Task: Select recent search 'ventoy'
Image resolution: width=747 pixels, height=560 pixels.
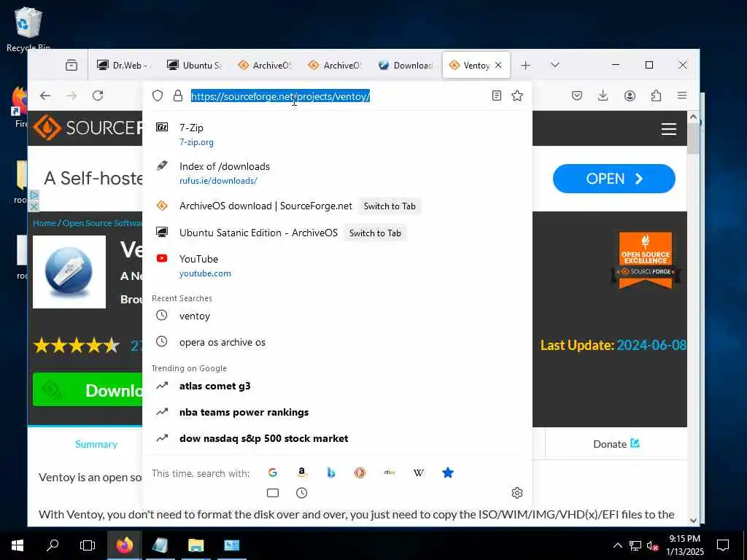Action: coord(337,316)
